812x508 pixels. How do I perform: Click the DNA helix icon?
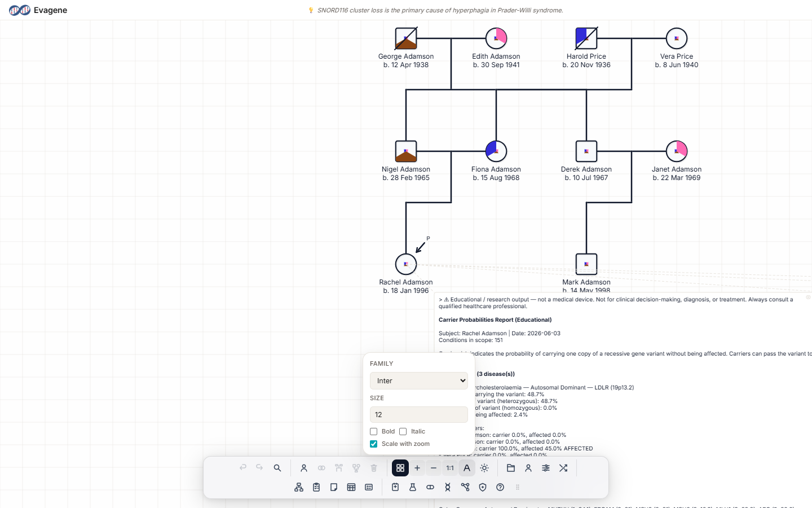pyautogui.click(x=448, y=487)
